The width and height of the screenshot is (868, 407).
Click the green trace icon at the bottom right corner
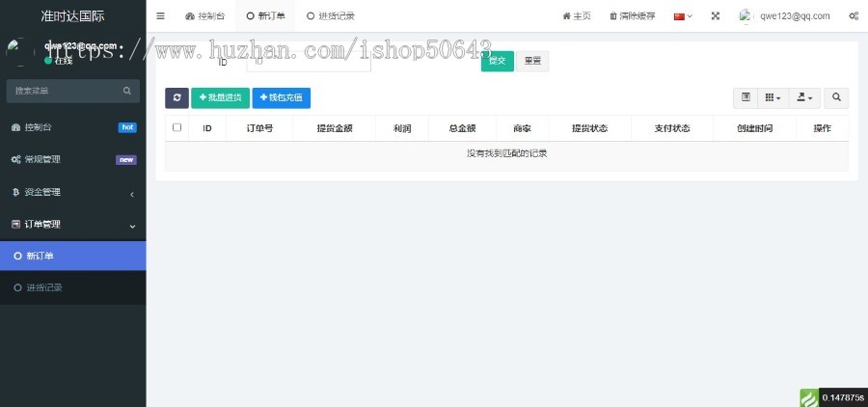[809, 397]
